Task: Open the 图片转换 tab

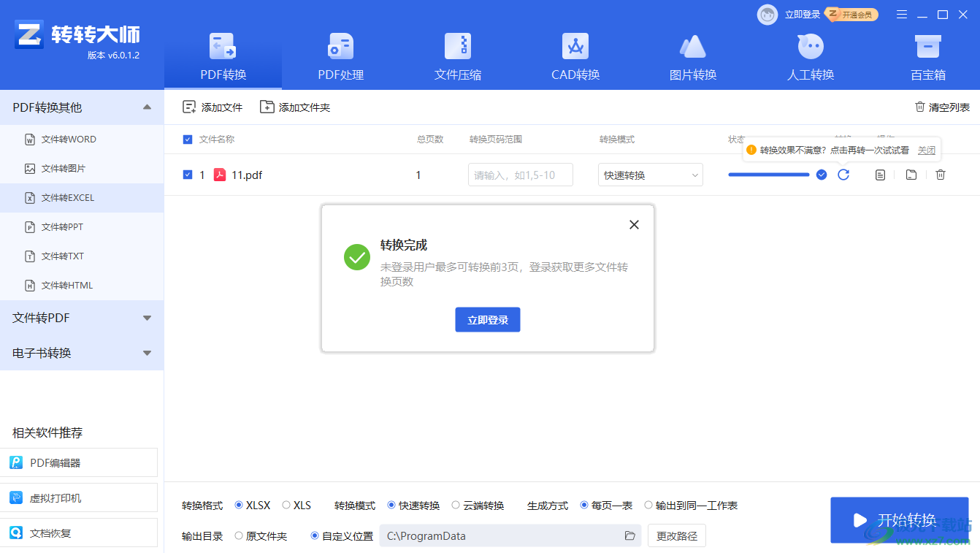Action: [693, 56]
